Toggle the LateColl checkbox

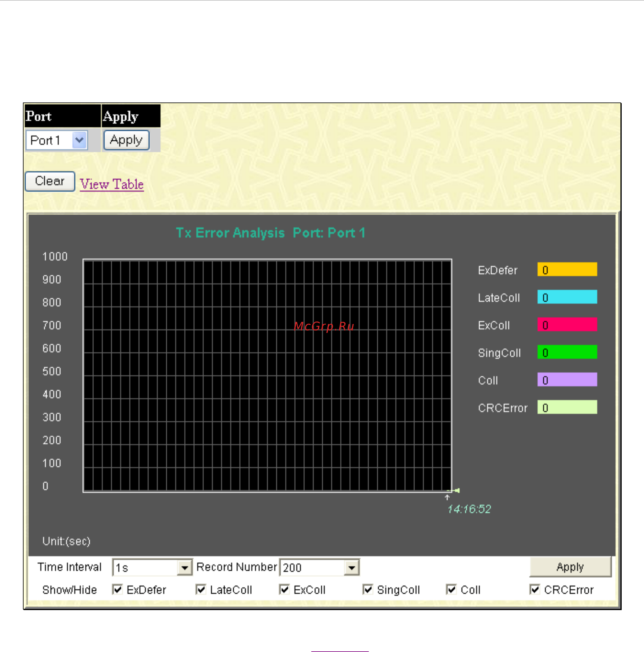201,590
